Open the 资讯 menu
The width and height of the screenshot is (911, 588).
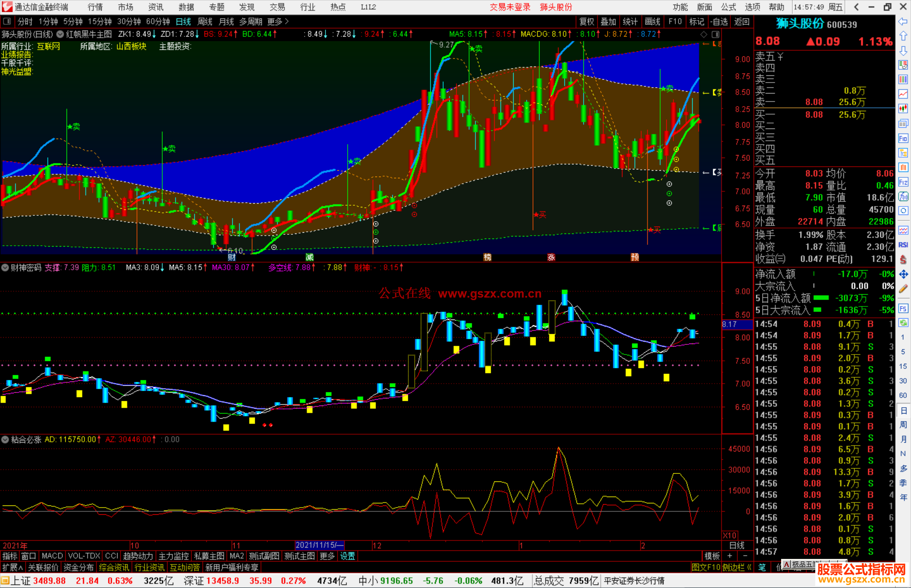click(x=156, y=7)
